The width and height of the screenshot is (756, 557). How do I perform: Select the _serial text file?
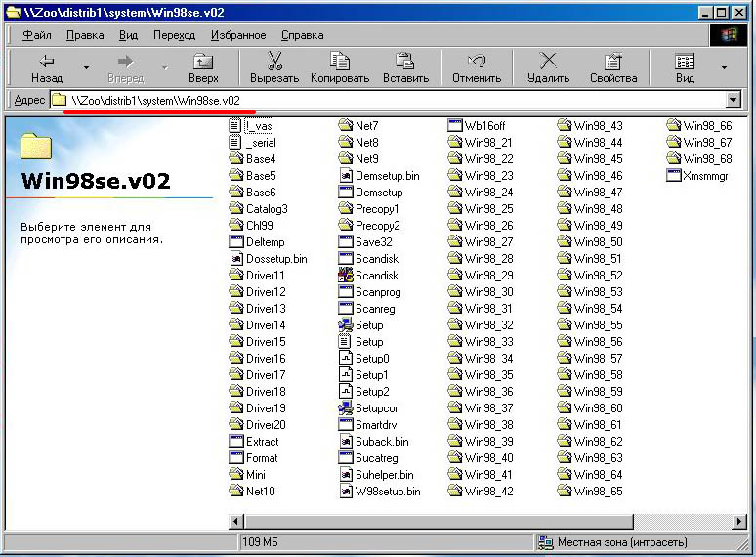coord(253,143)
